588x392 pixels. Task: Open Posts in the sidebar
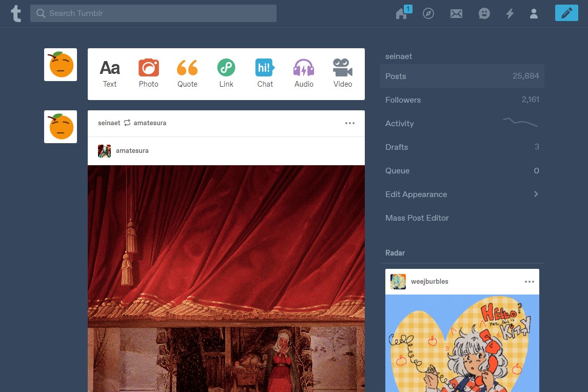point(462,76)
